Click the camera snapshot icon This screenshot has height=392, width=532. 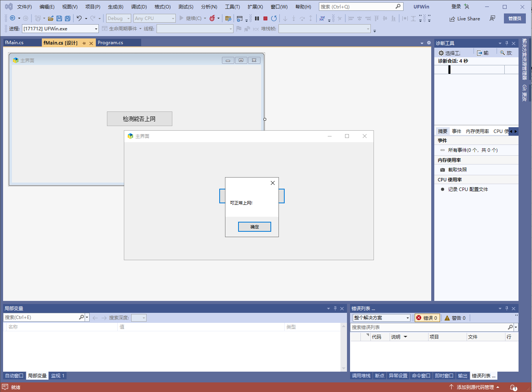[x=442, y=170]
